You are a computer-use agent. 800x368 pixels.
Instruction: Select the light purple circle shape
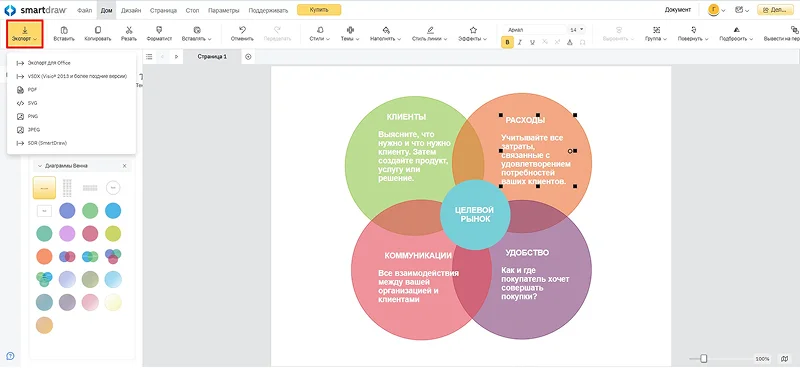coord(67,233)
